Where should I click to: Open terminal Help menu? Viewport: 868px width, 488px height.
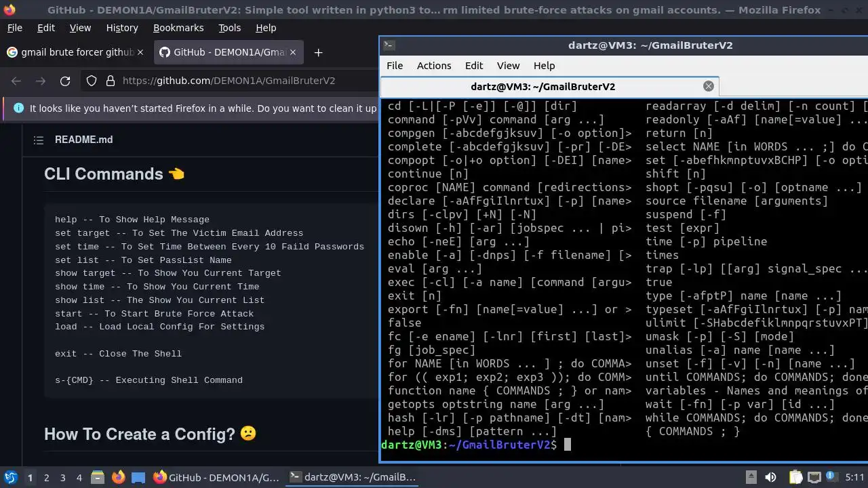point(544,66)
